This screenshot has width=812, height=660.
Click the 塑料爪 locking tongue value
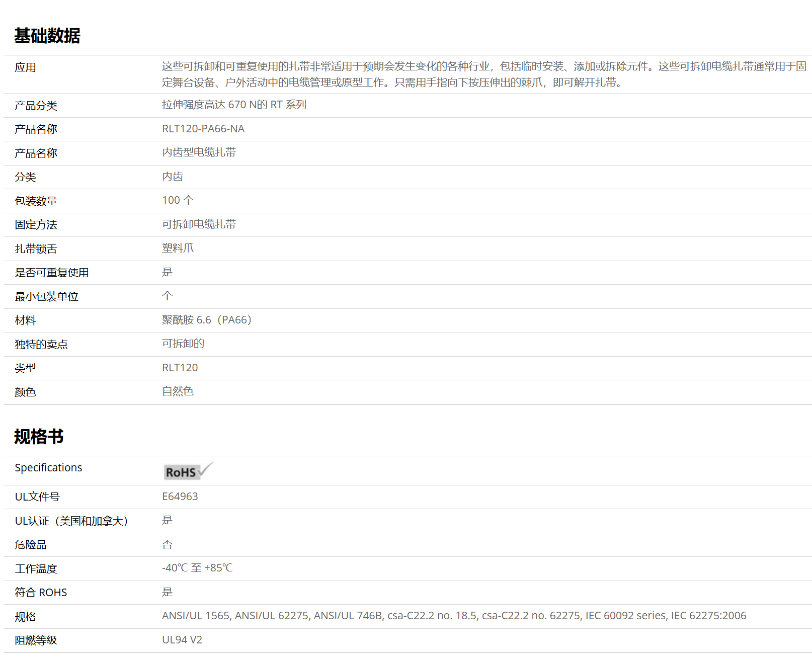[x=178, y=248]
